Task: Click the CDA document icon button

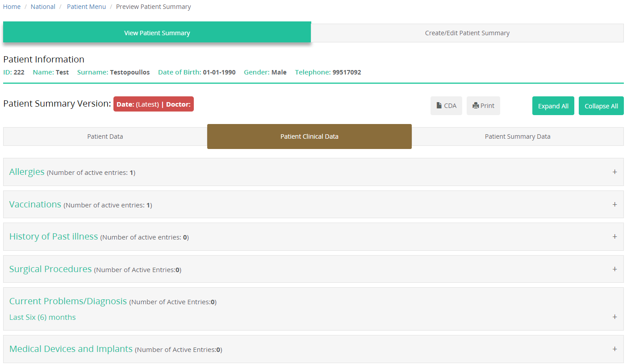Action: tap(446, 106)
